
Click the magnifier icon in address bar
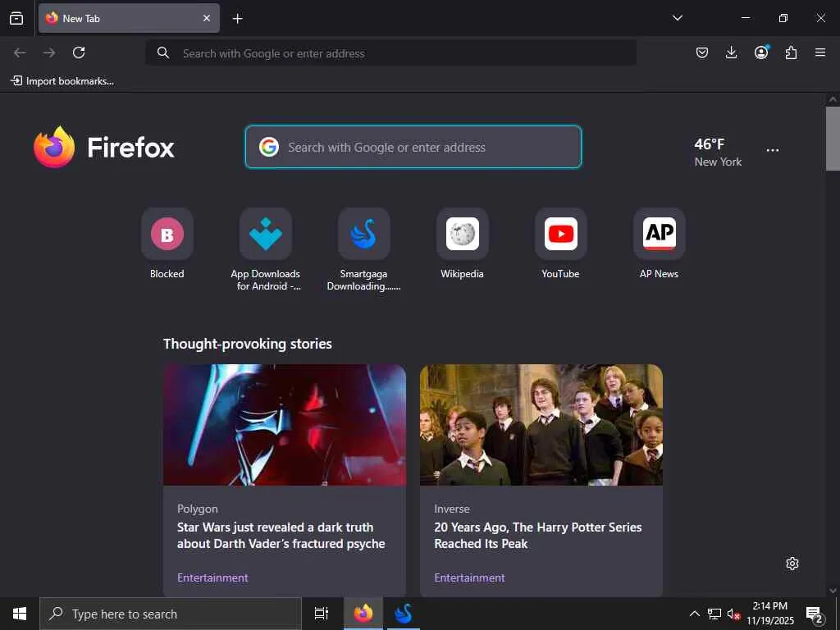(163, 52)
